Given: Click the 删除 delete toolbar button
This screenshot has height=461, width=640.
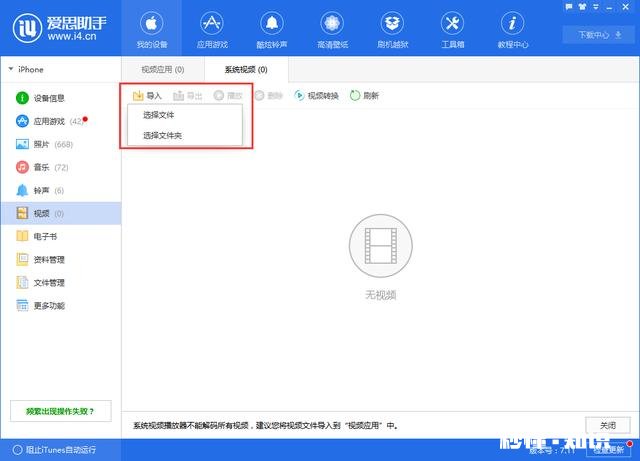Looking at the screenshot, I should (269, 96).
